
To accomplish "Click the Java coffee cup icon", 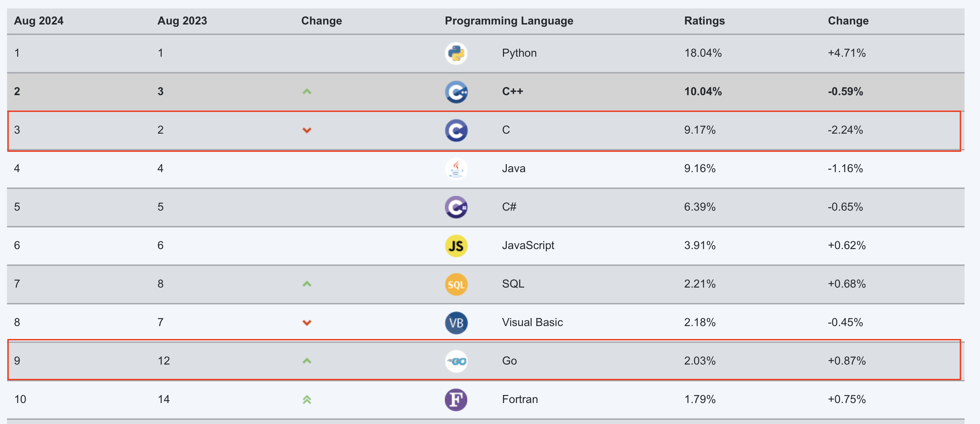I will (456, 169).
